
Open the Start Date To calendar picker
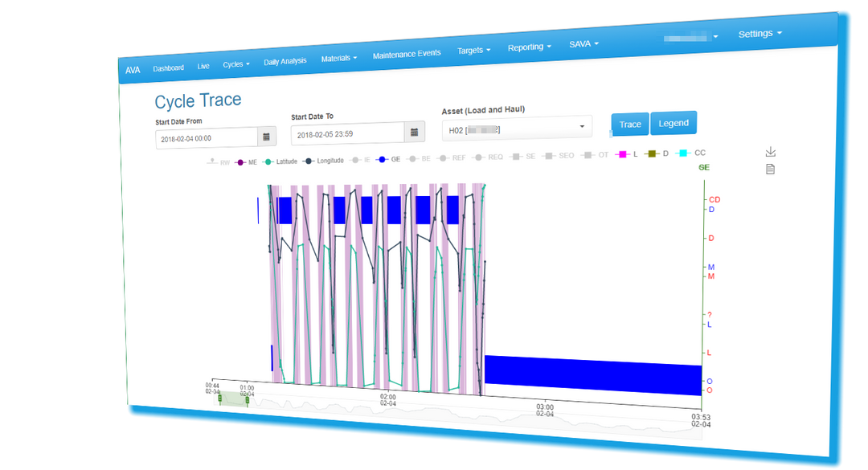[x=414, y=133]
